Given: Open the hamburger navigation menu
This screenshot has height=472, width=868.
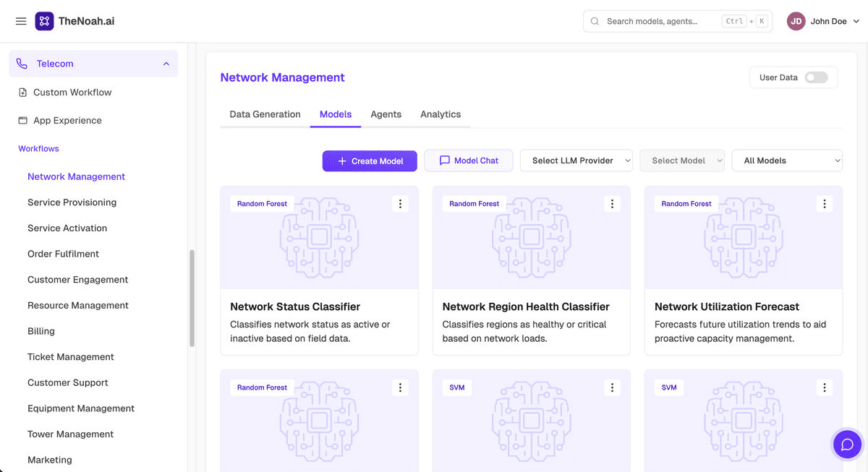Looking at the screenshot, I should (x=21, y=22).
